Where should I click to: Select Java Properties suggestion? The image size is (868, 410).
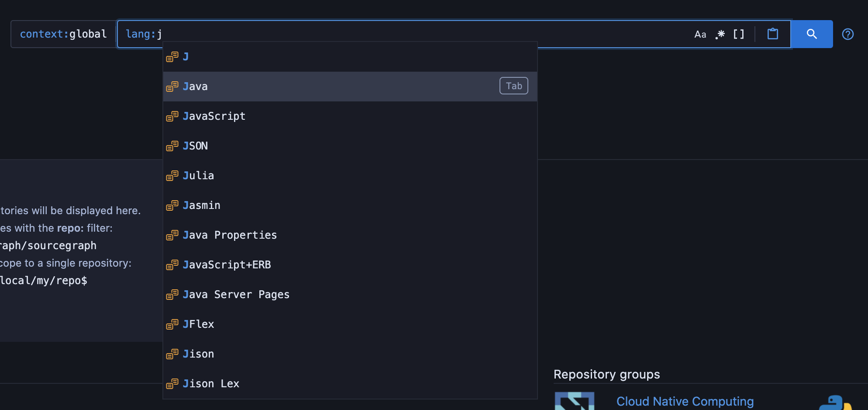[x=350, y=235]
